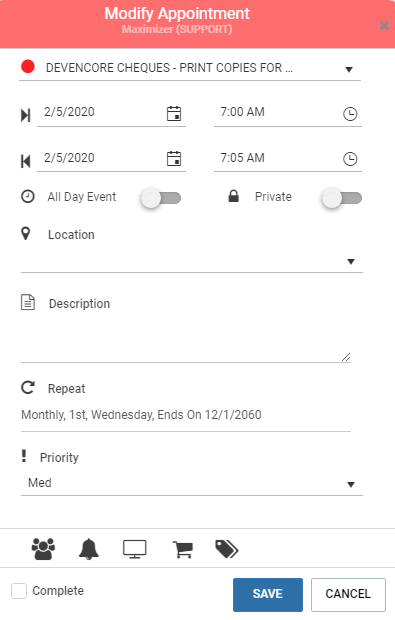The width and height of the screenshot is (395, 620).
Task: Open the start date calendar picker
Action: [174, 113]
